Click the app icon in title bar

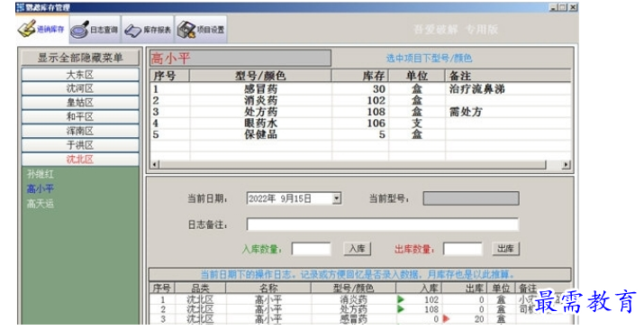(20, 7)
